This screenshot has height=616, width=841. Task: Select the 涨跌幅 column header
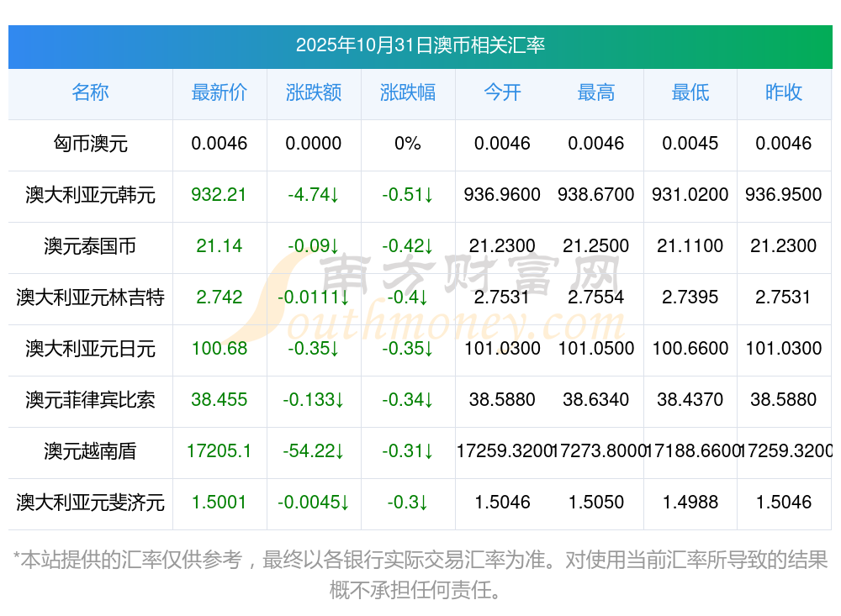point(408,92)
